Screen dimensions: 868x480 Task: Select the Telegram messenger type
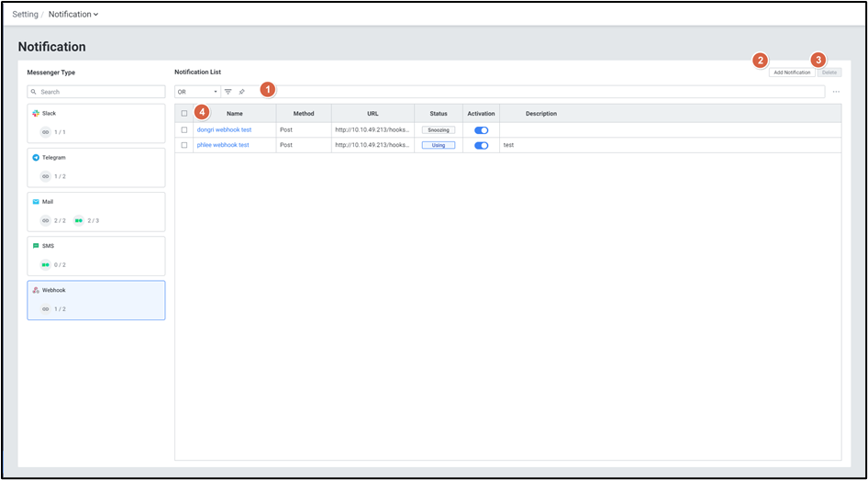(x=95, y=167)
